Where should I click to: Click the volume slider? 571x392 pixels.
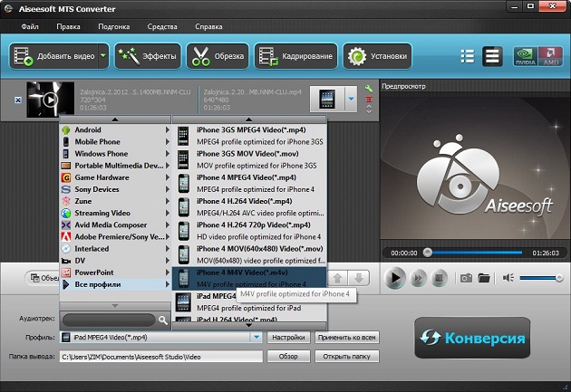tap(541, 278)
